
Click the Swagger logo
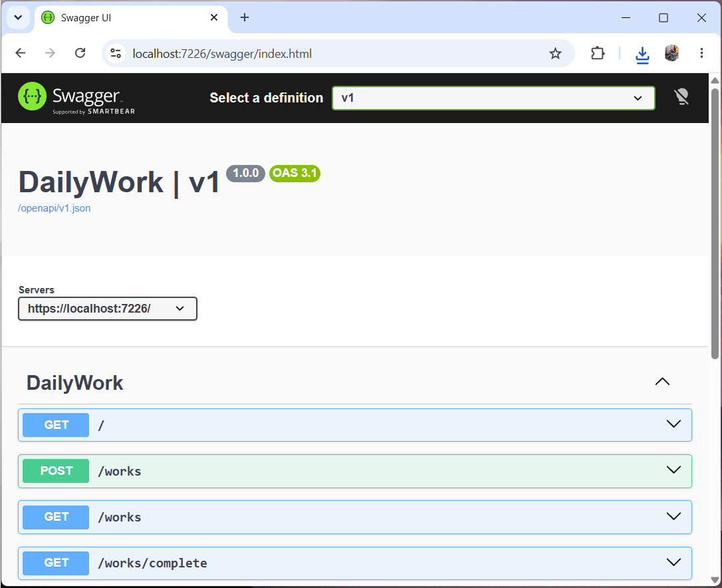pyautogui.click(x=76, y=98)
